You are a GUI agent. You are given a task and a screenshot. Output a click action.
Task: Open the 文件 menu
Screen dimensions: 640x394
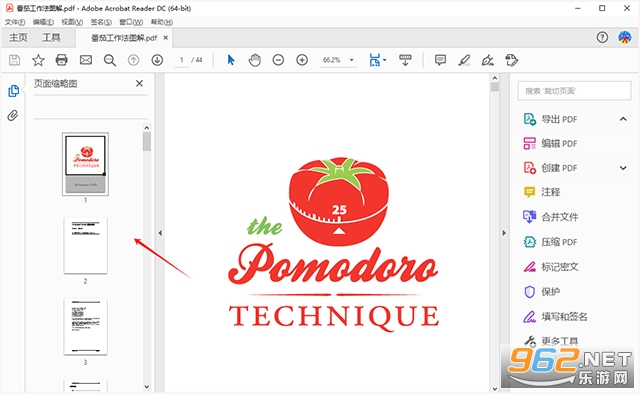[x=15, y=22]
